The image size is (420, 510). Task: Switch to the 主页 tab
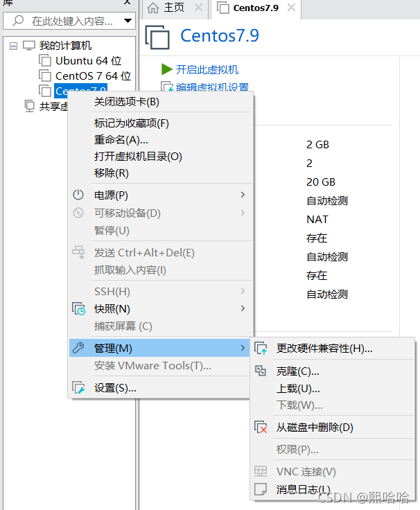174,8
